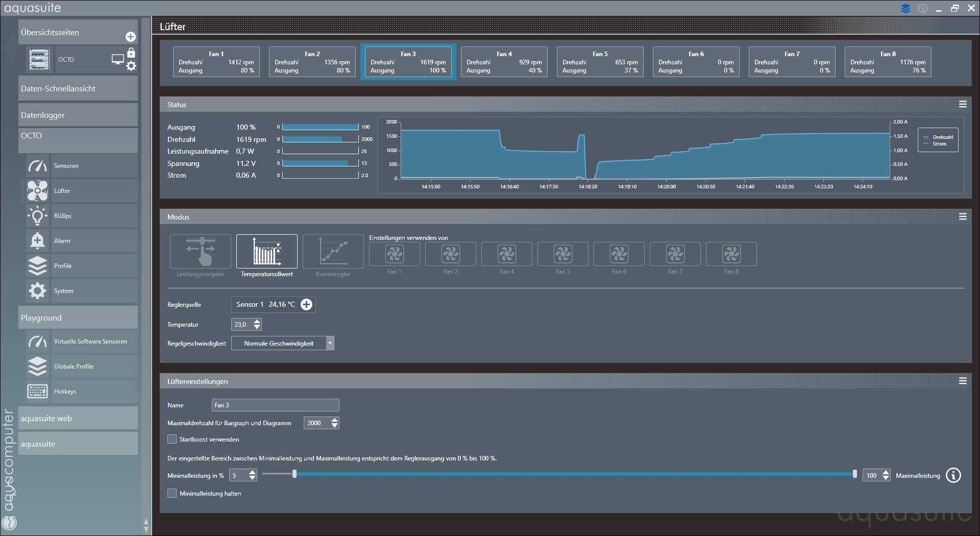Select the Fan 5 tile
This screenshot has width=980, height=536.
(600, 62)
